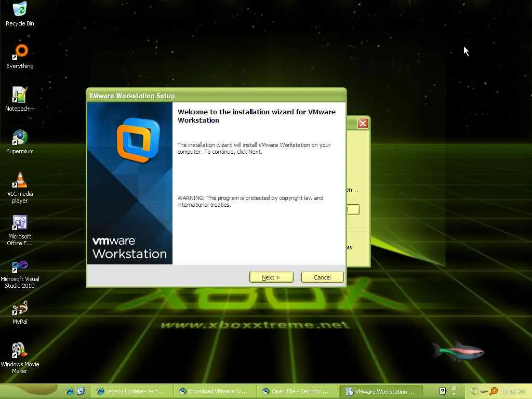Select the Windows Movie Maker shortcut
The width and height of the screenshot is (532, 399).
[20, 358]
